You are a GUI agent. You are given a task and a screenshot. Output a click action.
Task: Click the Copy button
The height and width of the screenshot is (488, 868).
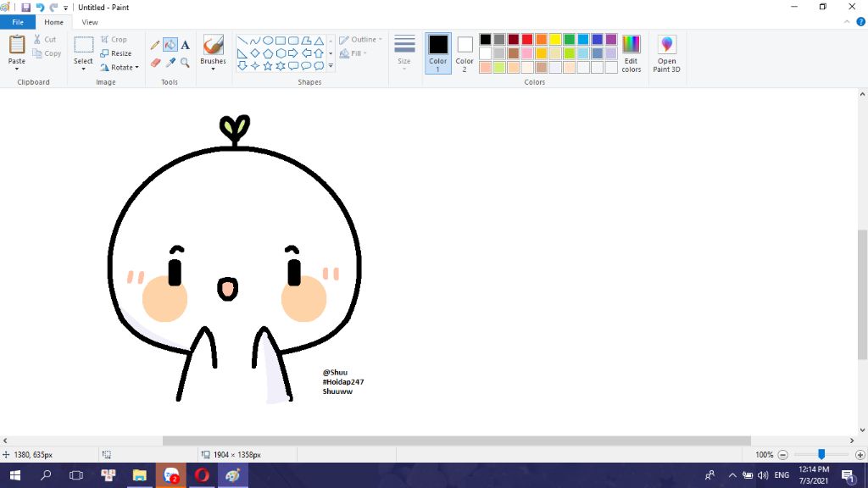47,53
